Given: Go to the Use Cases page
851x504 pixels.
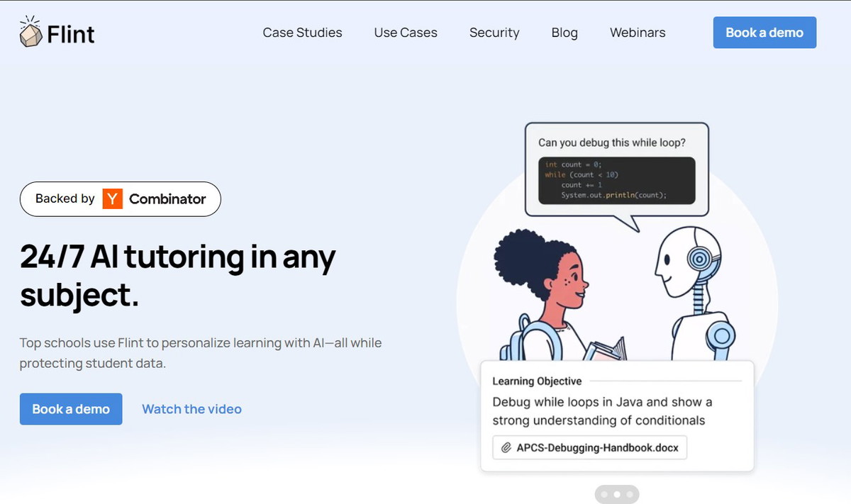Looking at the screenshot, I should (406, 33).
